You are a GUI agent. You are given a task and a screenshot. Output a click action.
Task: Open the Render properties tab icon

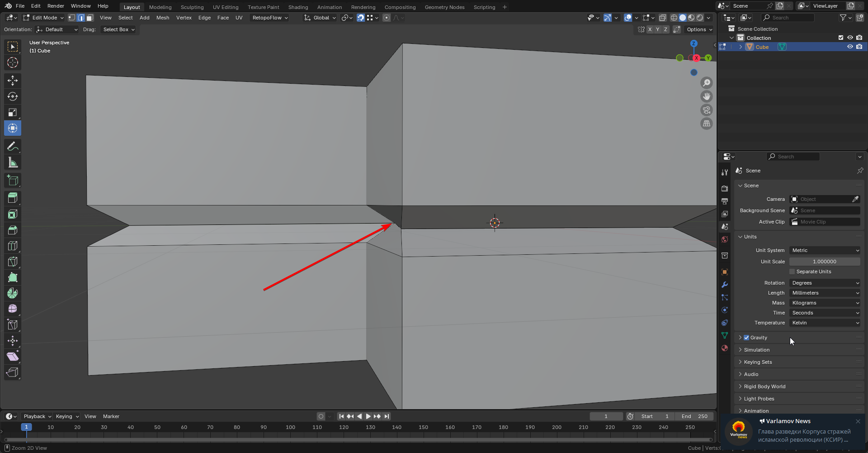pyautogui.click(x=725, y=188)
